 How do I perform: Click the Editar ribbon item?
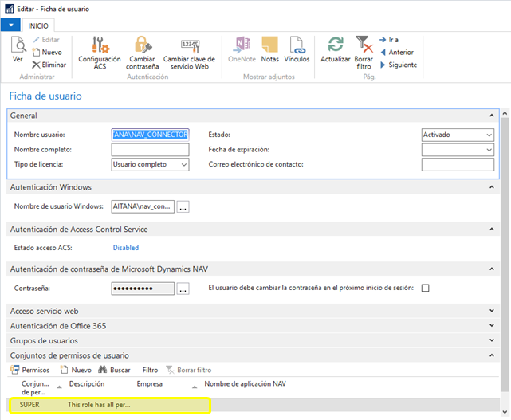[x=46, y=40]
